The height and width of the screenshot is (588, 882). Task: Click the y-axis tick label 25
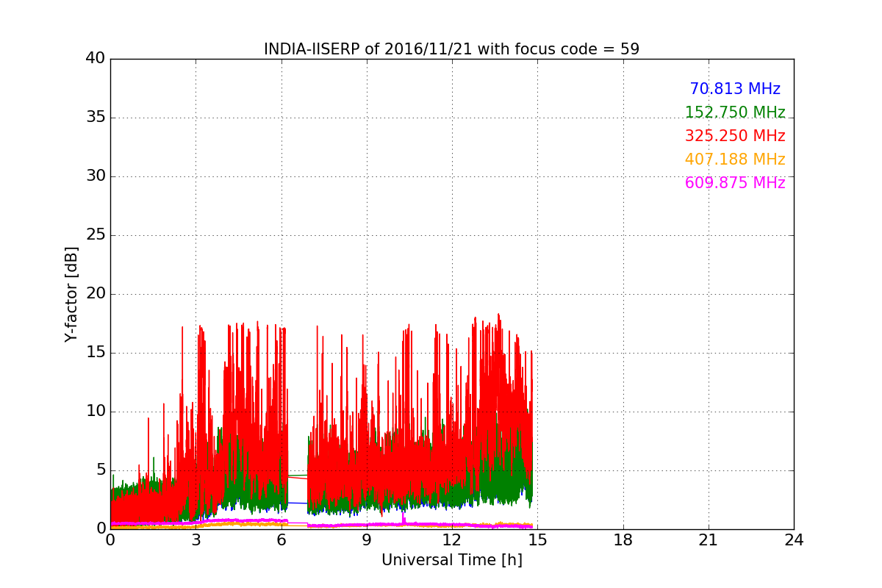pyautogui.click(x=96, y=235)
